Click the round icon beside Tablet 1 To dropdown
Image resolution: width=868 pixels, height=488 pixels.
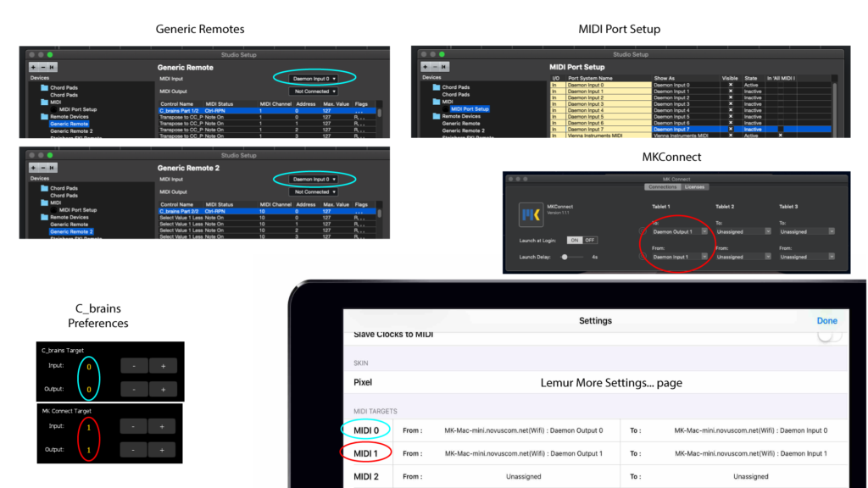pyautogui.click(x=643, y=231)
